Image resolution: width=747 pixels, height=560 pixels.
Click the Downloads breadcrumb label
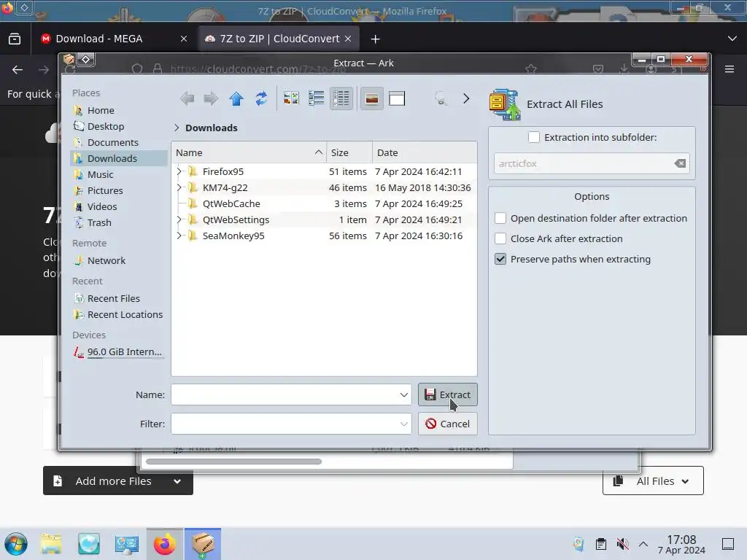[212, 128]
